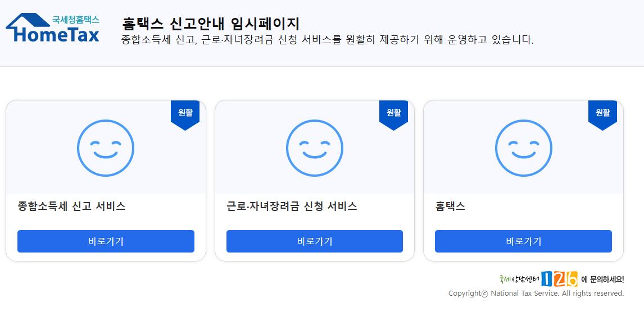Click smiley face icon on 홈택스 card

(x=523, y=148)
